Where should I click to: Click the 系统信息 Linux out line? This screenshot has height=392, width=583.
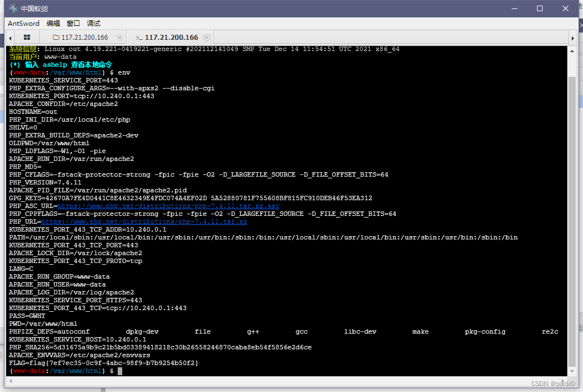[x=204, y=49]
